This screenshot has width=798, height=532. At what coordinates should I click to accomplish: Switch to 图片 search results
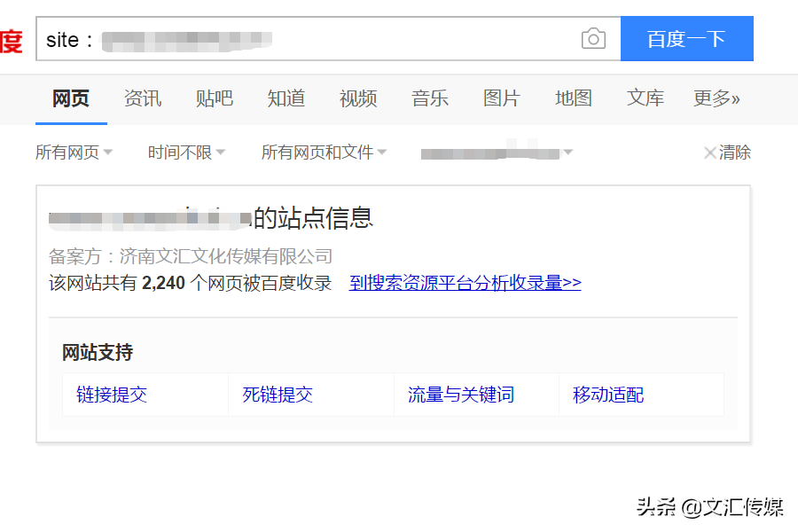click(x=502, y=98)
